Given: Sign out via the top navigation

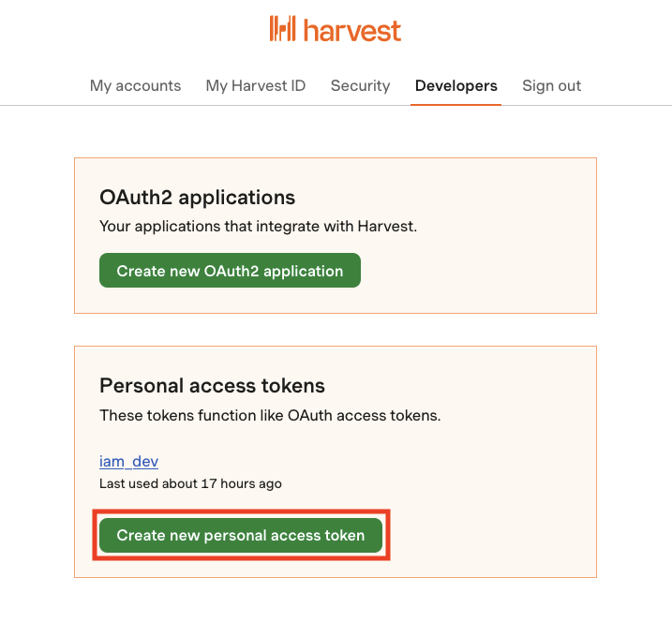Looking at the screenshot, I should (552, 85).
